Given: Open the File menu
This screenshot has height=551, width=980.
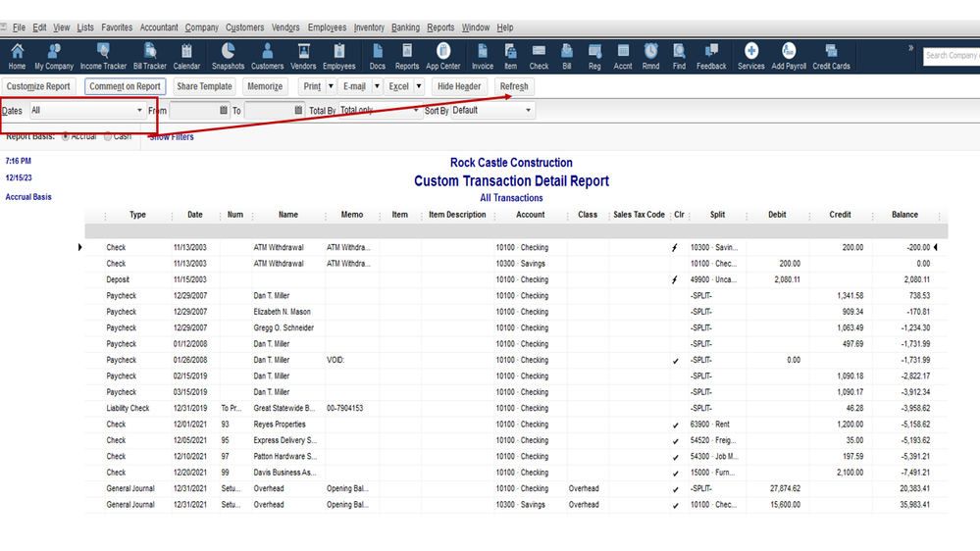Looking at the screenshot, I should coord(19,27).
